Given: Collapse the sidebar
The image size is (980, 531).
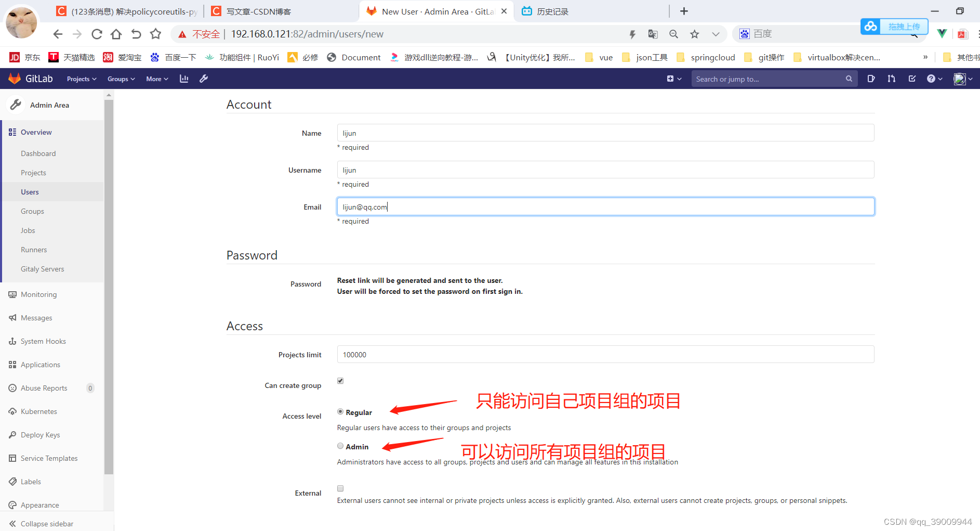Looking at the screenshot, I should point(42,524).
